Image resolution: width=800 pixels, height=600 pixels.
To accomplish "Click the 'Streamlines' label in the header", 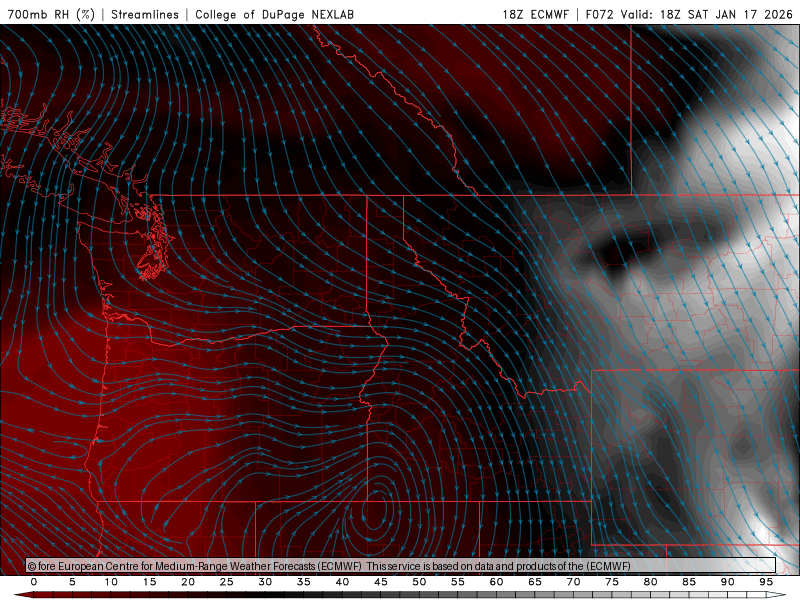I will pyautogui.click(x=145, y=14).
